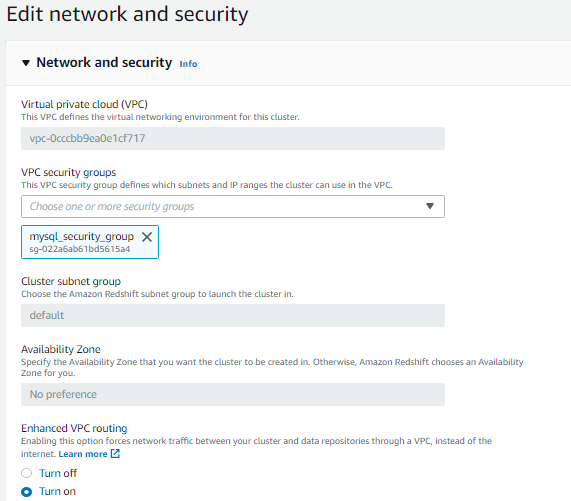Click the VPC id field
571x501 pixels.
pyautogui.click(x=233, y=138)
